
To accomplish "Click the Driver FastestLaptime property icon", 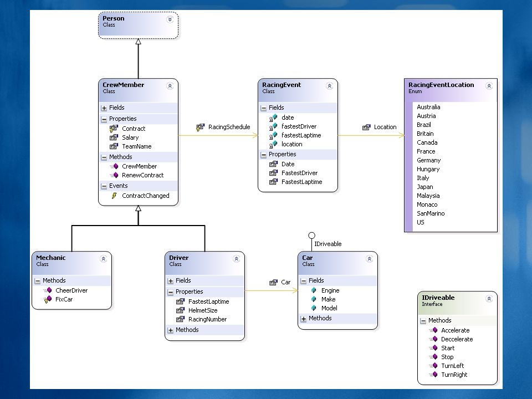I will [x=181, y=301].
